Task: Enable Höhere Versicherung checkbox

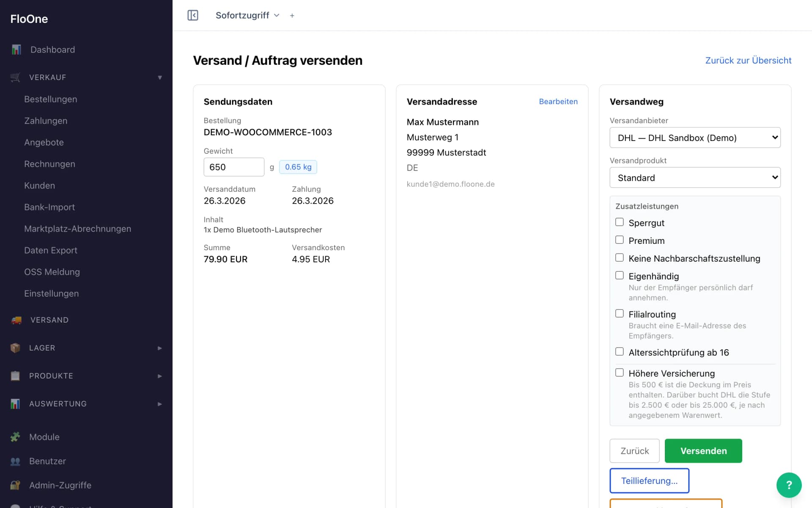Action: (620, 373)
